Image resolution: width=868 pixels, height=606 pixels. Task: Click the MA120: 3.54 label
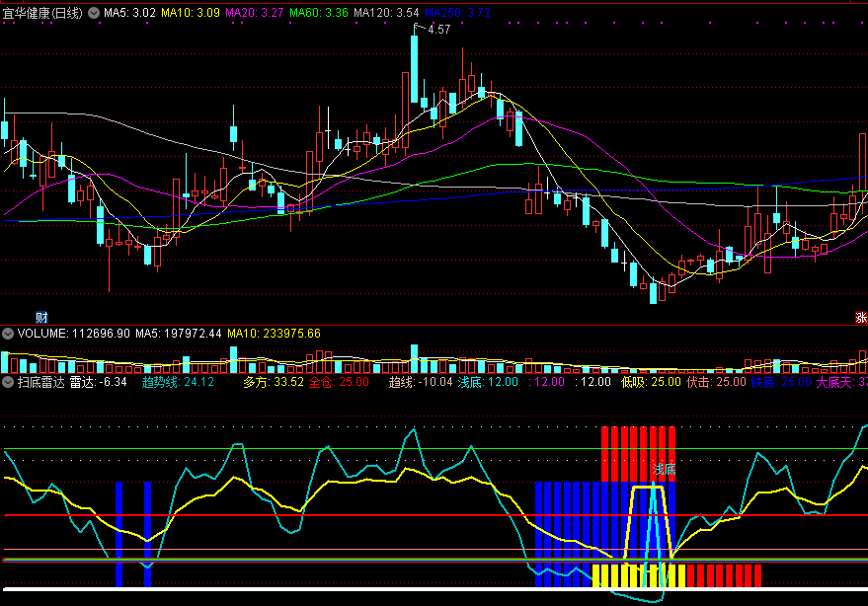click(386, 13)
